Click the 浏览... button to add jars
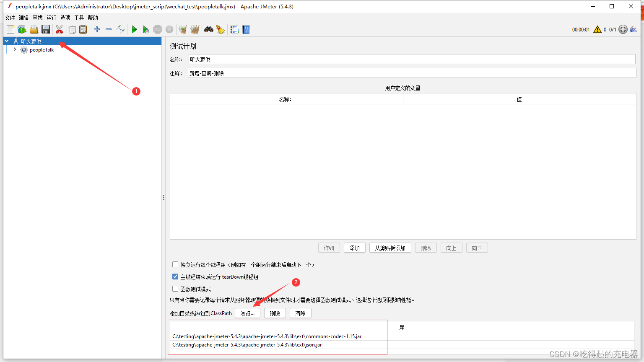This screenshot has width=644, height=362. click(247, 313)
